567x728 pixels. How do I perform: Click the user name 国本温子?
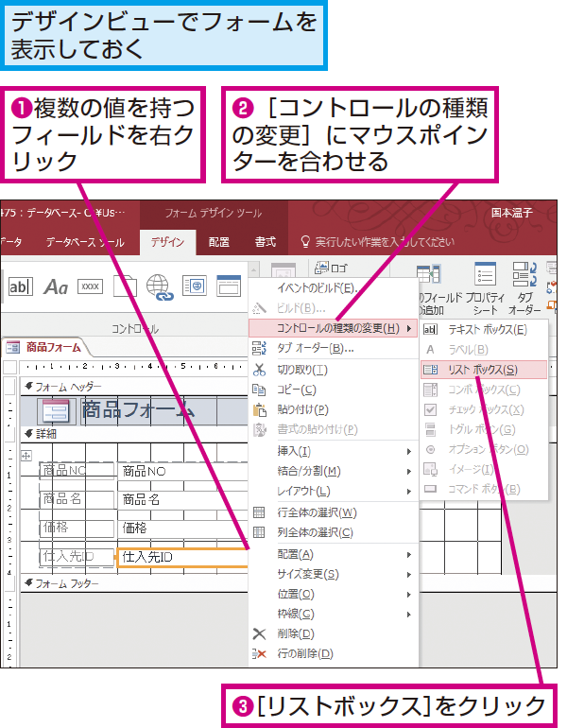(512, 213)
